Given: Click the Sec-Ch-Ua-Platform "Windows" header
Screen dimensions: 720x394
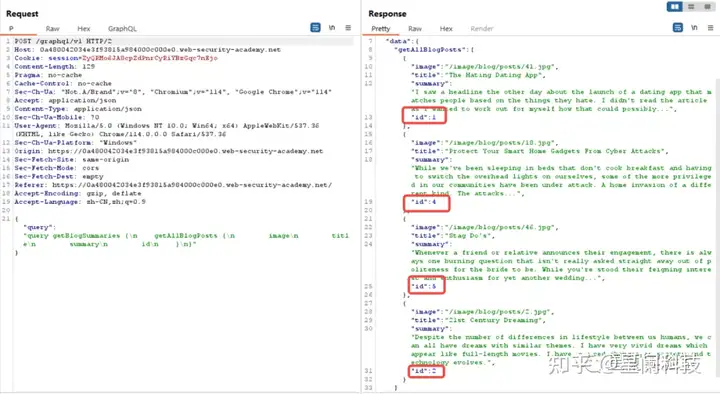Looking at the screenshot, I should point(76,142).
